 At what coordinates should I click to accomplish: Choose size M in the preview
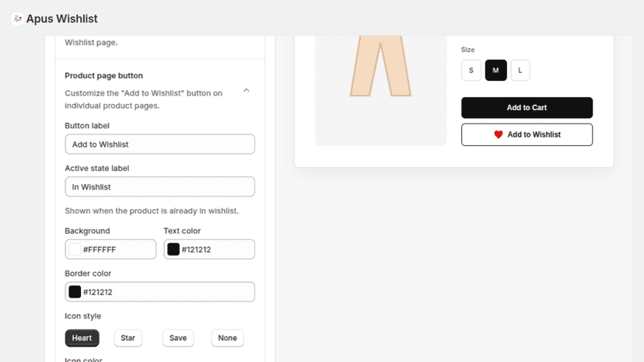click(495, 70)
